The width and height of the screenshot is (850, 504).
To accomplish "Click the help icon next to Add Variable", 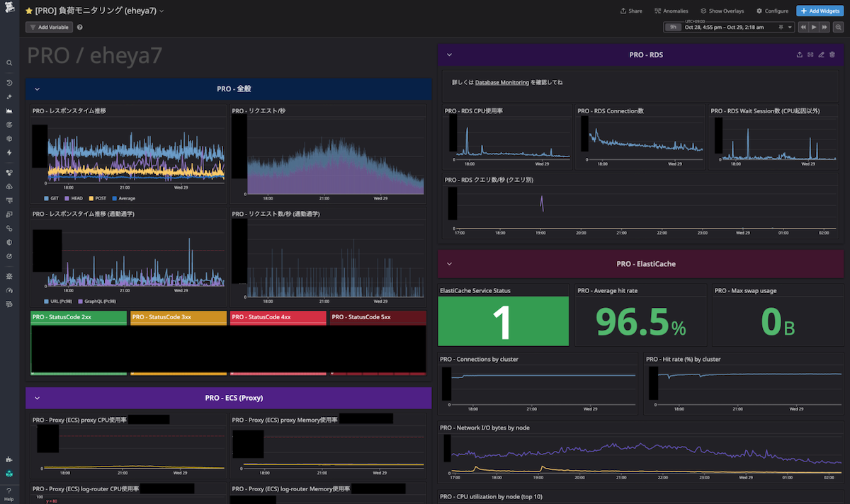I will click(79, 27).
